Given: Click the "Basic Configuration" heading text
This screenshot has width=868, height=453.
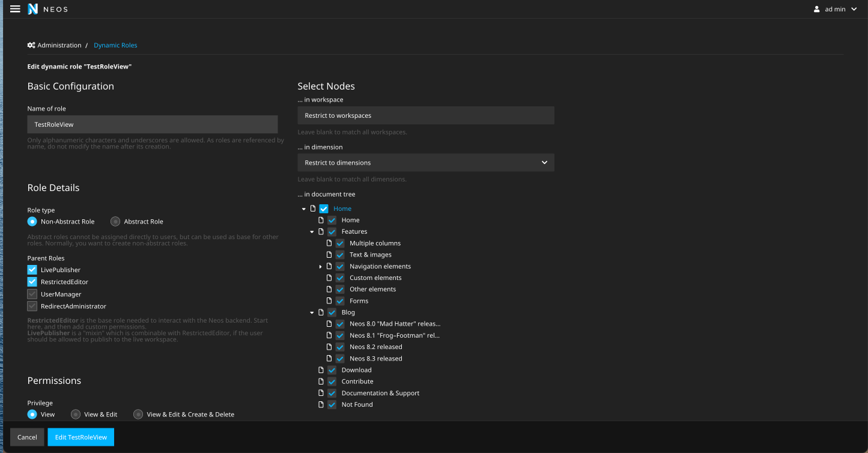Looking at the screenshot, I should pyautogui.click(x=71, y=87).
